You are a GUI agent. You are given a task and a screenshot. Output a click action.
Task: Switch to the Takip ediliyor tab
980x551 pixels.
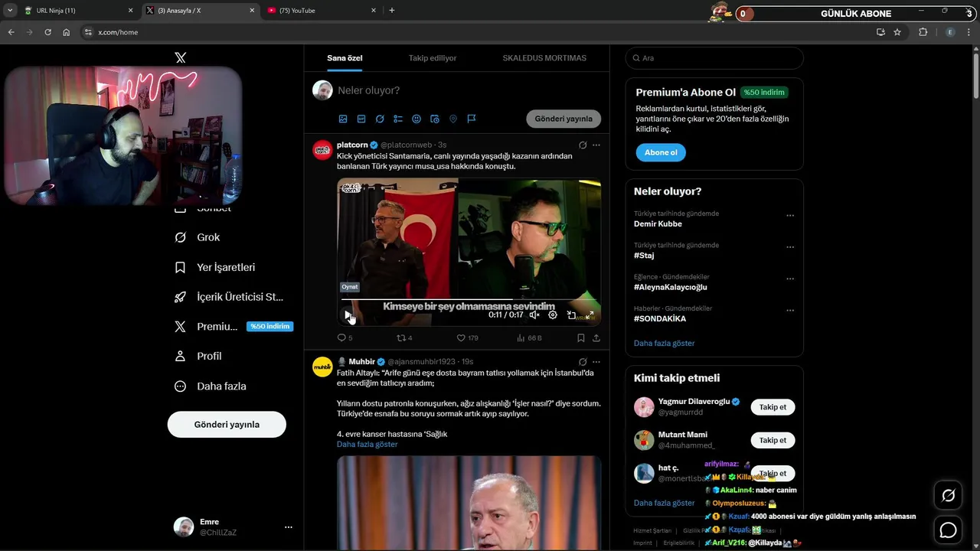tap(433, 58)
